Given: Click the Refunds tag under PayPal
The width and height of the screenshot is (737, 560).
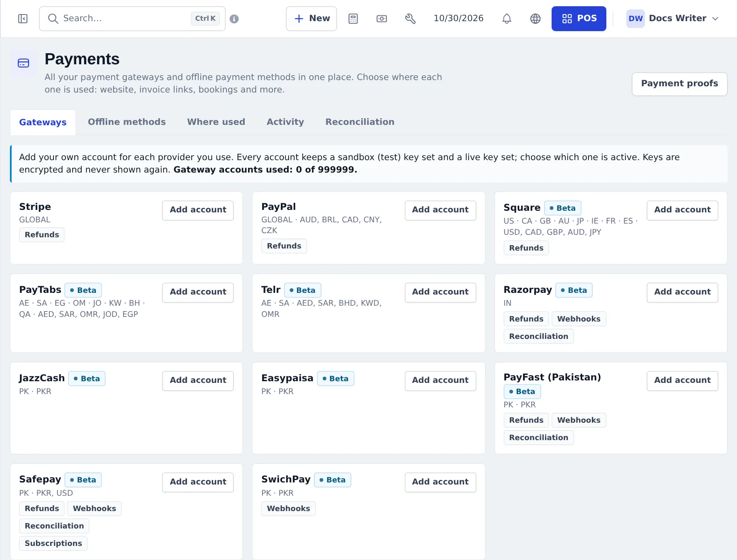Looking at the screenshot, I should (x=284, y=246).
